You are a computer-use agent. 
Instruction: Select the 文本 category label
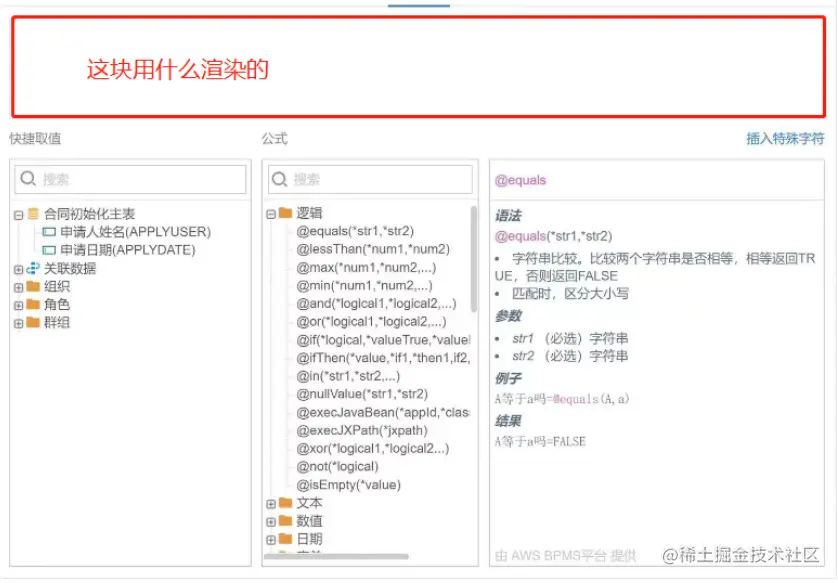point(309,503)
